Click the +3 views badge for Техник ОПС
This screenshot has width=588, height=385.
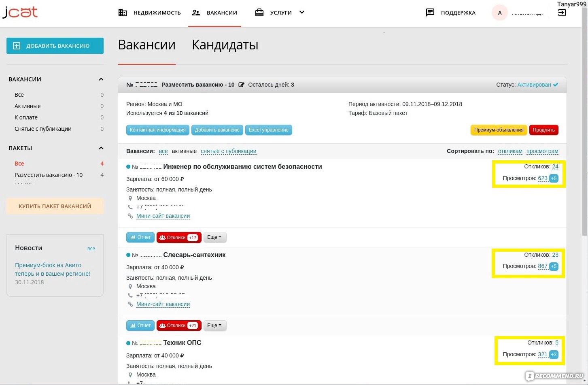tap(554, 355)
